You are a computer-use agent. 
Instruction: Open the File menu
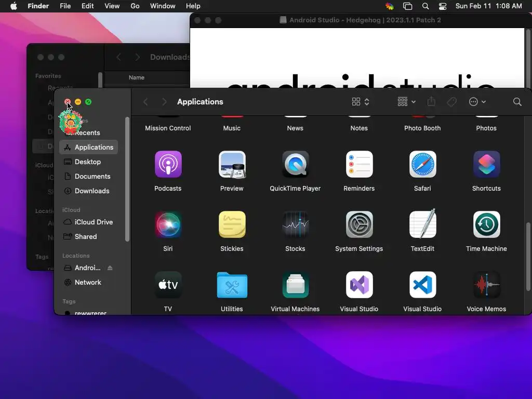[65, 6]
